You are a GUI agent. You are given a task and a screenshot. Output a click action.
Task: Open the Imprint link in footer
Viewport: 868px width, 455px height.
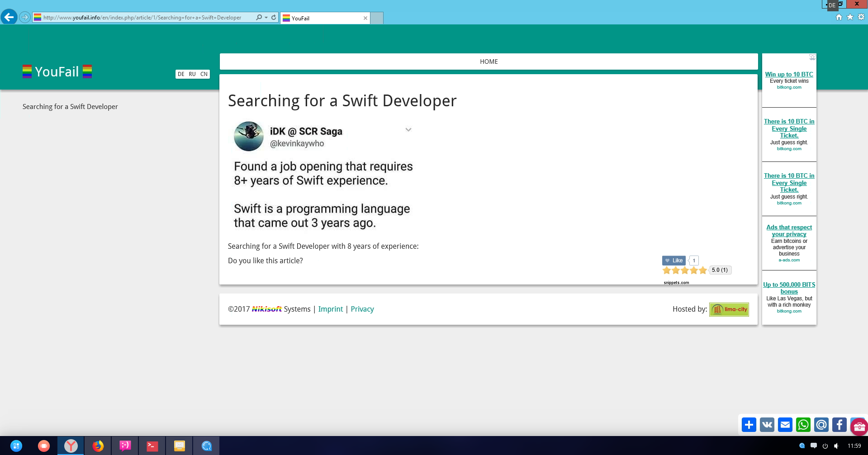point(330,309)
